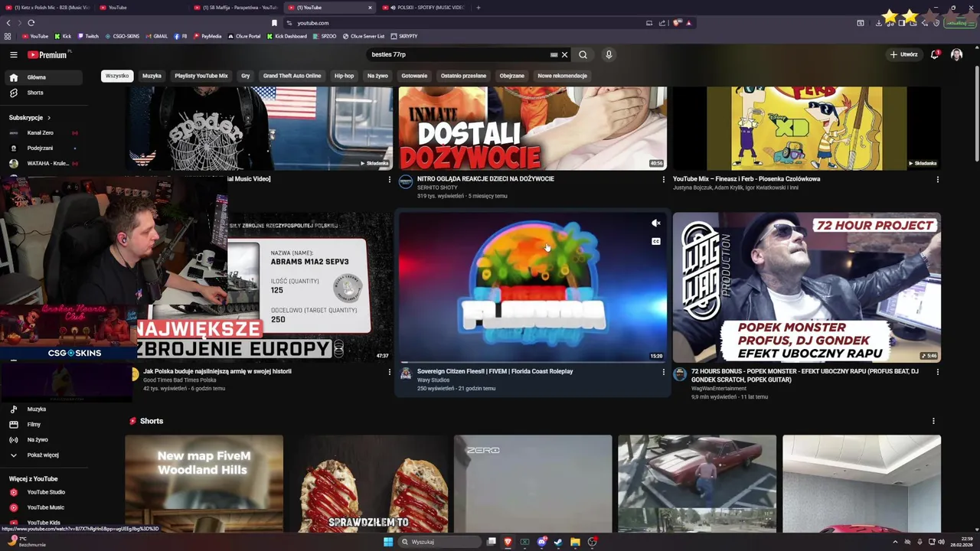This screenshot has height=551, width=980.
Task: Open the Fineasz i Ferb mix thumbnail
Action: (x=806, y=128)
